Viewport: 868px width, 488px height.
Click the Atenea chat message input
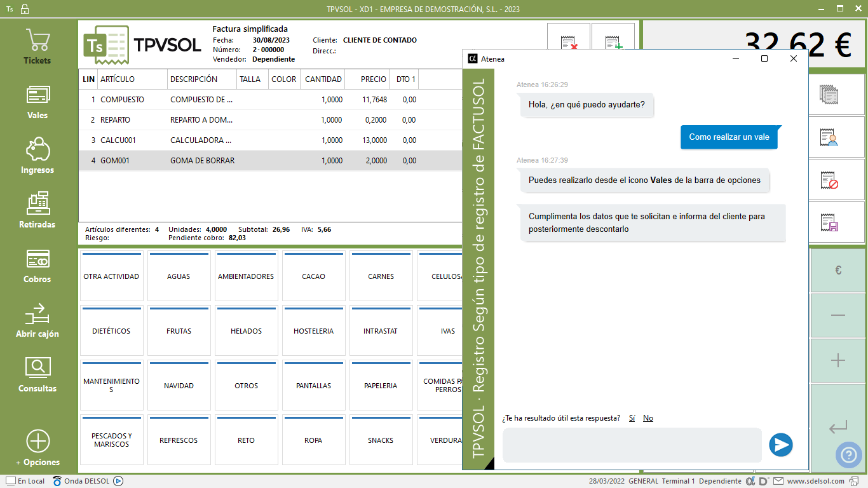coord(632,445)
